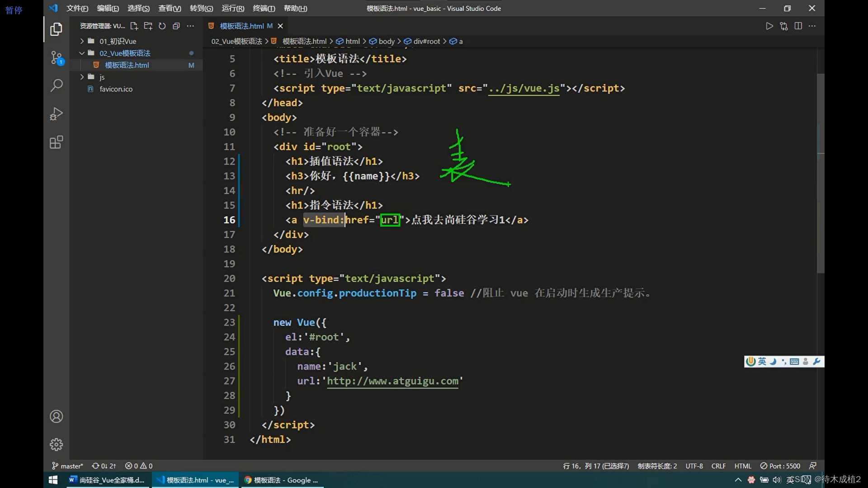
Task: Open the 帮助(H) menu
Action: [x=295, y=8]
